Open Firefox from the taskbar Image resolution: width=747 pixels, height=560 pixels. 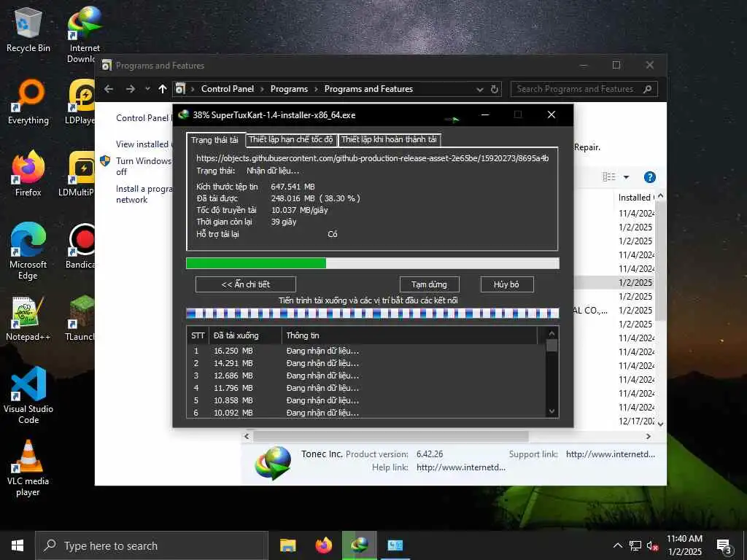(323, 545)
